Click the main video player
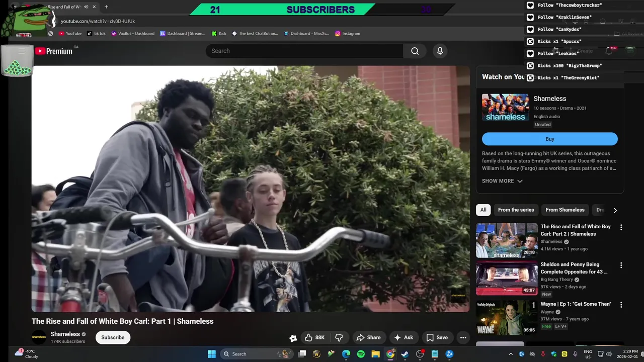The height and width of the screenshot is (362, 644). 251,189
